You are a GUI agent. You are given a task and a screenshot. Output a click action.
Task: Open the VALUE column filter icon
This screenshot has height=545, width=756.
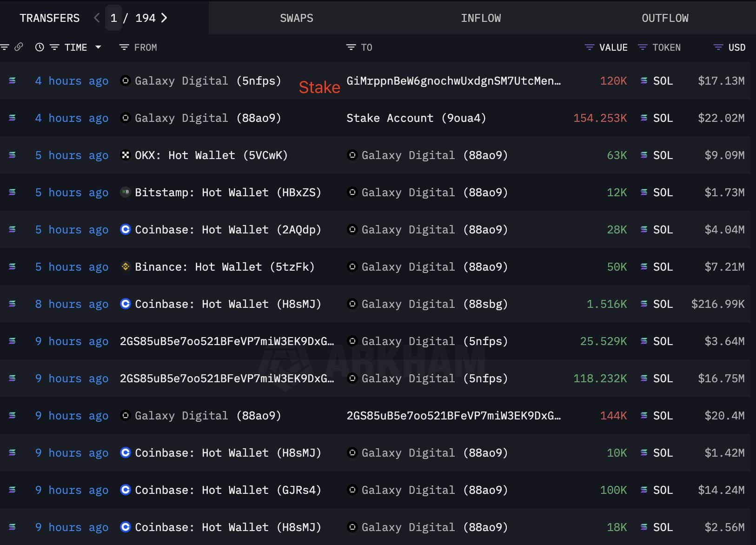coord(589,47)
